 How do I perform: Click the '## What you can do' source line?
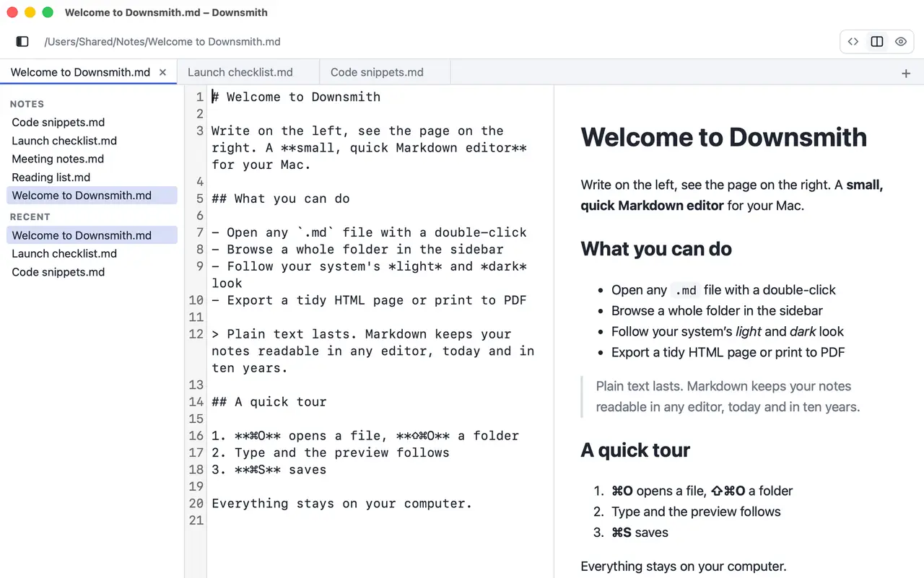point(281,198)
